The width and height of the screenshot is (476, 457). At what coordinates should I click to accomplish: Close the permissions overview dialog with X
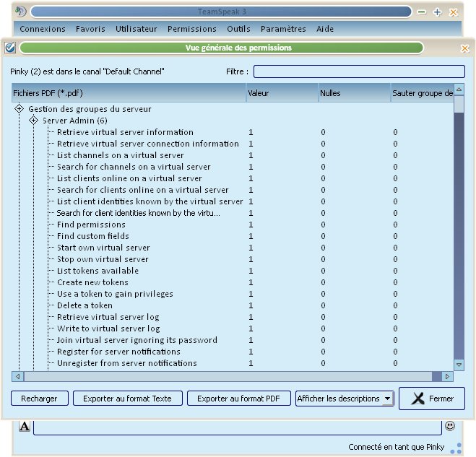[464, 48]
